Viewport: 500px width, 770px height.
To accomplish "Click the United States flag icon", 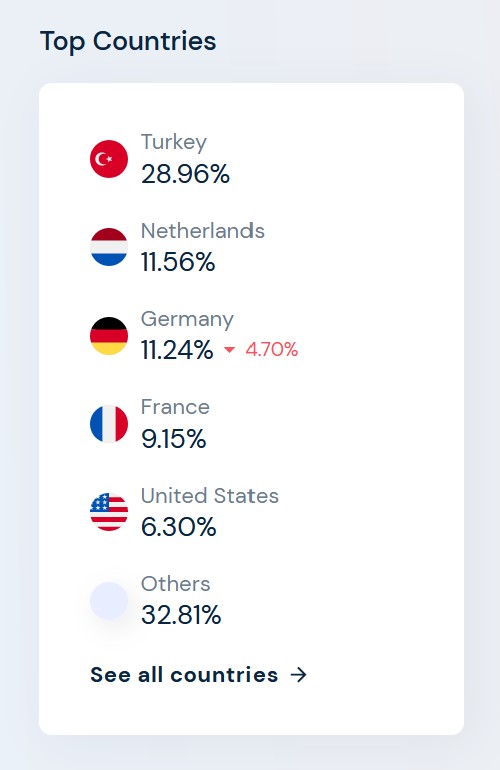I will click(x=109, y=512).
